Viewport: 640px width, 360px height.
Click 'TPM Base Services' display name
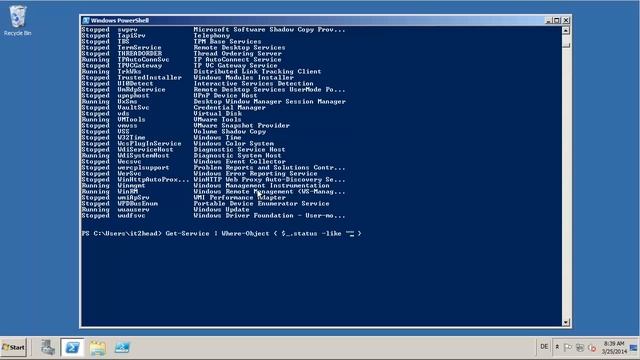[227, 41]
